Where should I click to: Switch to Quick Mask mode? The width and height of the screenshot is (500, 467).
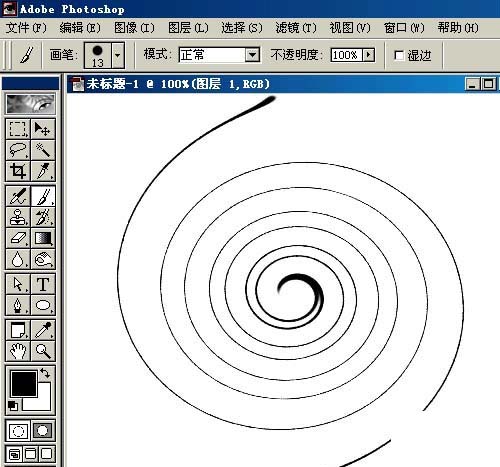pos(43,430)
